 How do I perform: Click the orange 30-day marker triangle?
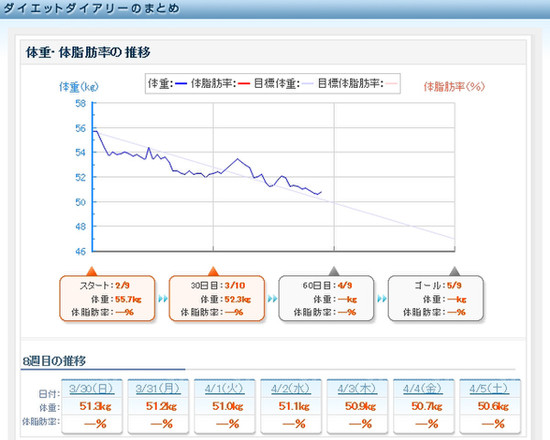[x=213, y=271]
